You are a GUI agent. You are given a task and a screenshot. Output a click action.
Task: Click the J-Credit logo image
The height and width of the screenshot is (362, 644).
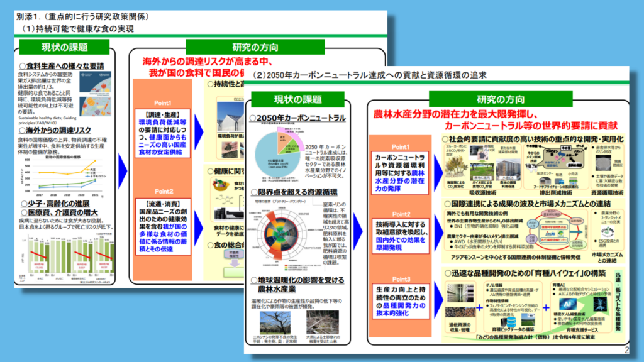[608, 233]
